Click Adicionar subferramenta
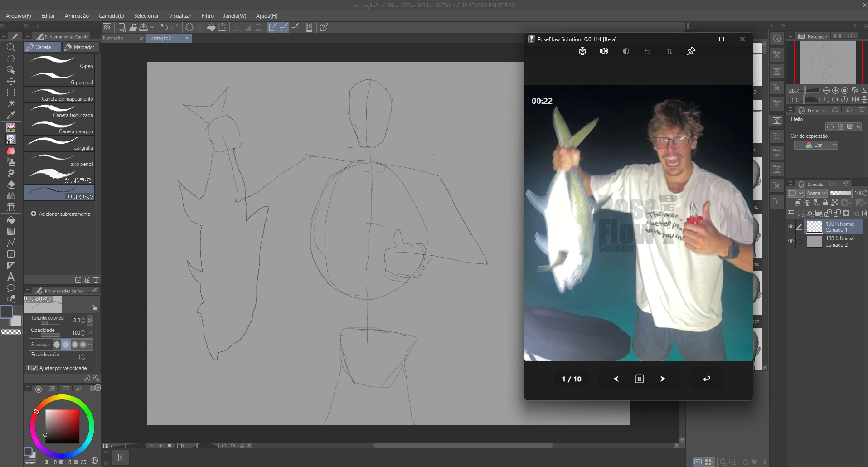868x467 pixels. tap(61, 214)
